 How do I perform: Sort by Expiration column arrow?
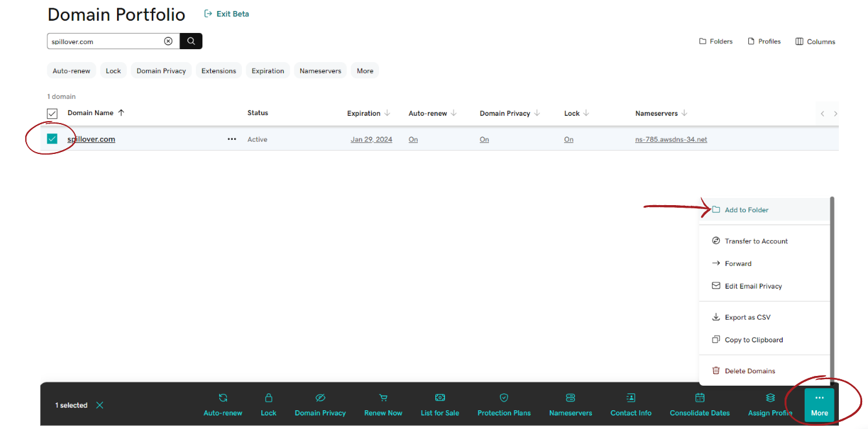pyautogui.click(x=387, y=113)
